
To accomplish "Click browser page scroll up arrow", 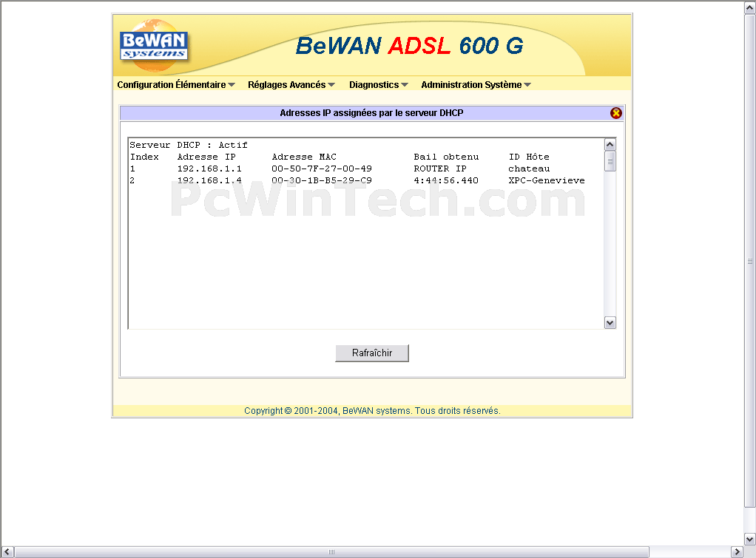I will (x=750, y=7).
